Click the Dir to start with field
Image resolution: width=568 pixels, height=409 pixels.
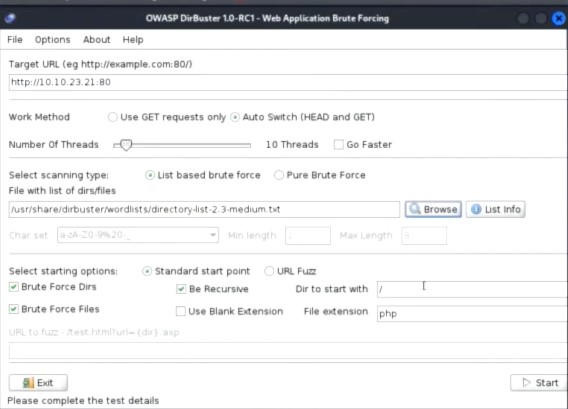472,289
